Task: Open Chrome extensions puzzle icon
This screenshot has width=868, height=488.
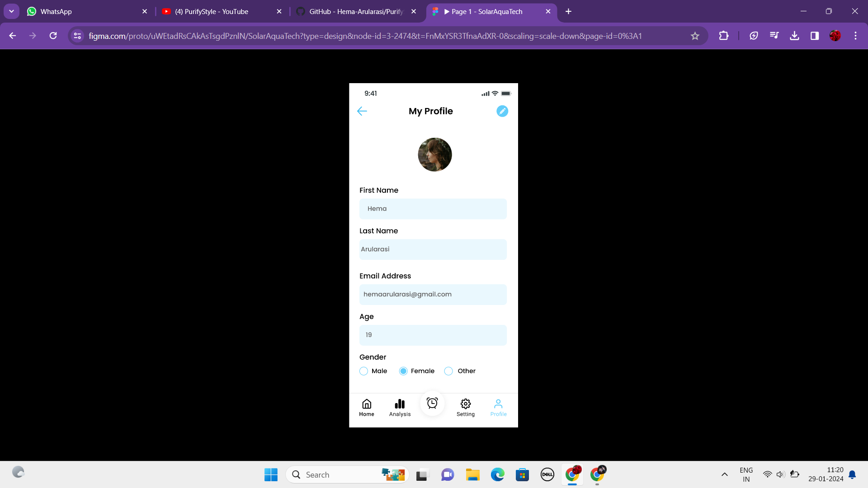Action: coord(723,36)
